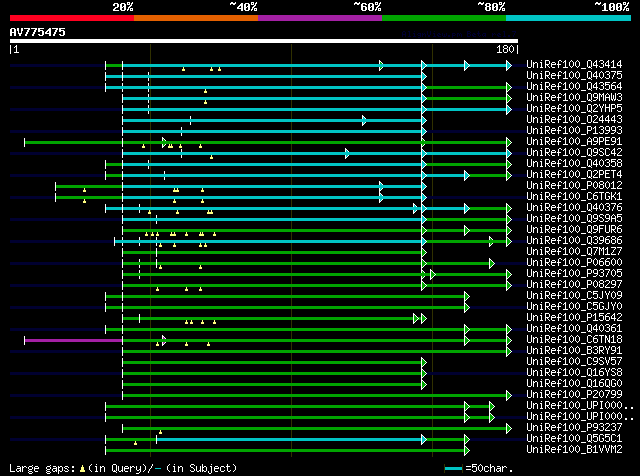Select the UniRef100_P15642 label

pos(574,318)
